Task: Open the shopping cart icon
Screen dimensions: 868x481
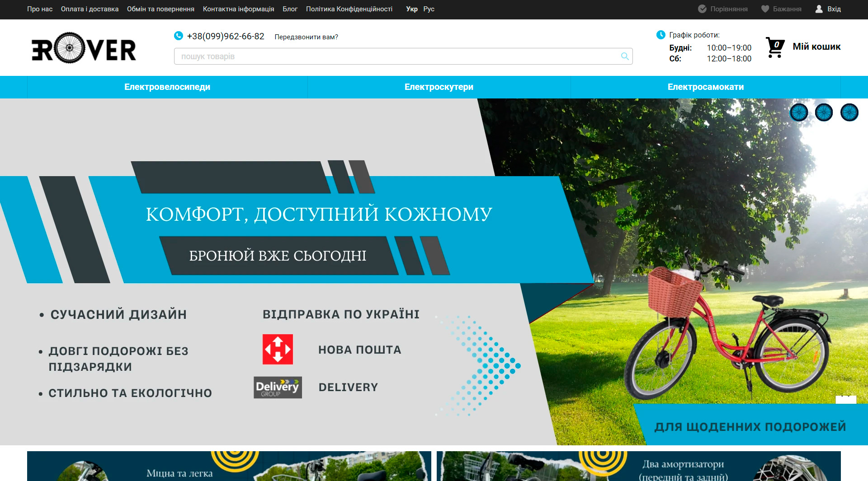Action: tap(775, 47)
